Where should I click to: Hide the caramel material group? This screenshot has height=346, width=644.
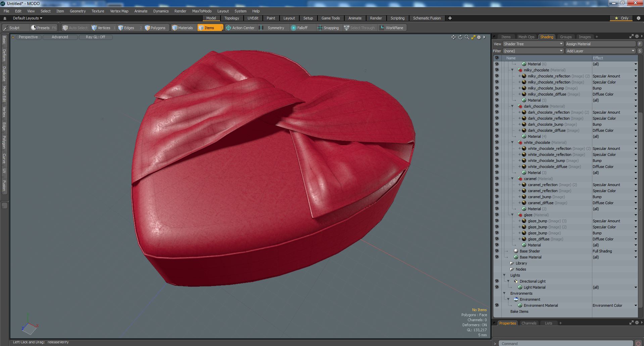pyautogui.click(x=497, y=179)
